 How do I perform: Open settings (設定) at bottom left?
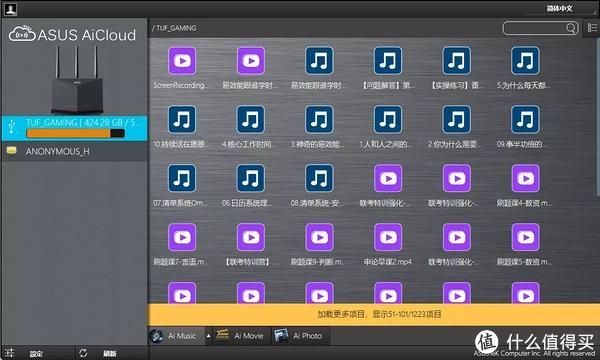point(27,353)
